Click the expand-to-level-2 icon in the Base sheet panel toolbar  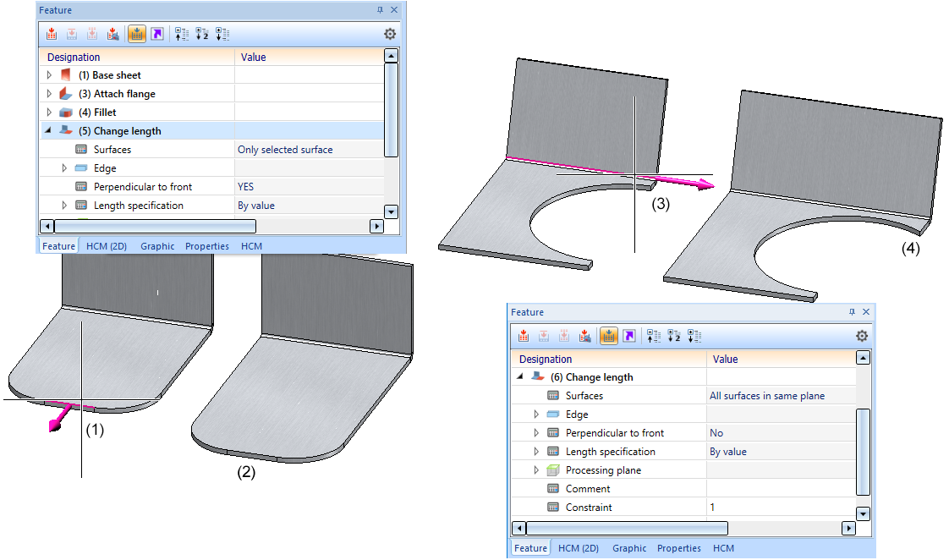(202, 34)
